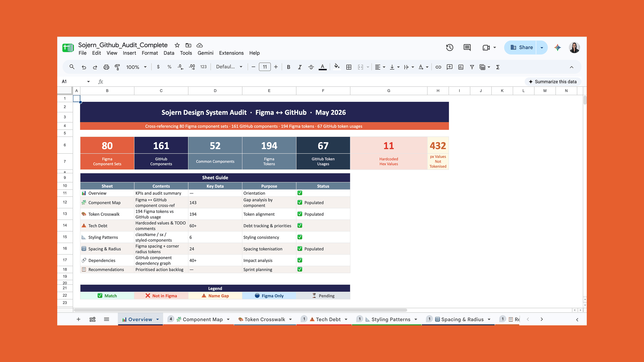This screenshot has width=644, height=362.
Task: Decrease decimal places
Action: point(180,67)
